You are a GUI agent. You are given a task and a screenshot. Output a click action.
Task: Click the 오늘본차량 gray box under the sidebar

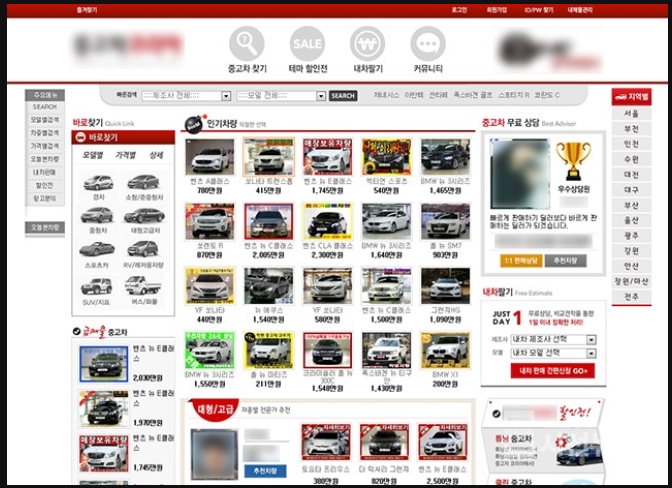(x=45, y=228)
